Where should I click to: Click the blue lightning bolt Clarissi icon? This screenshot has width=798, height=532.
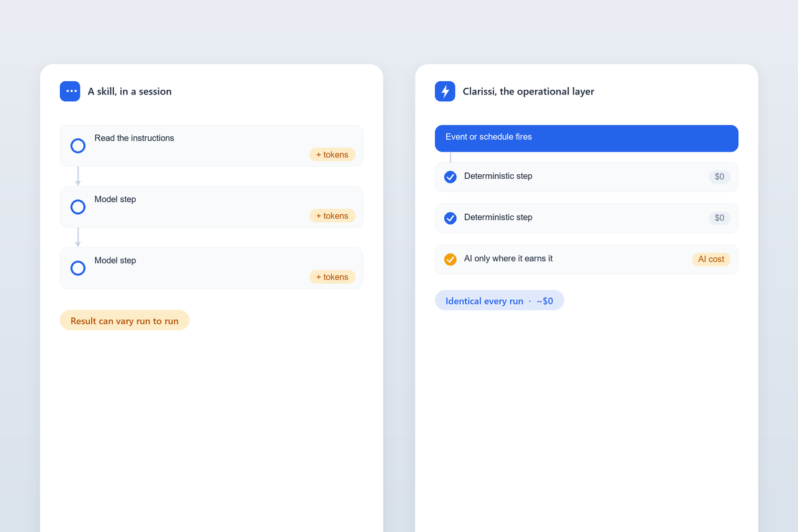[x=445, y=91]
